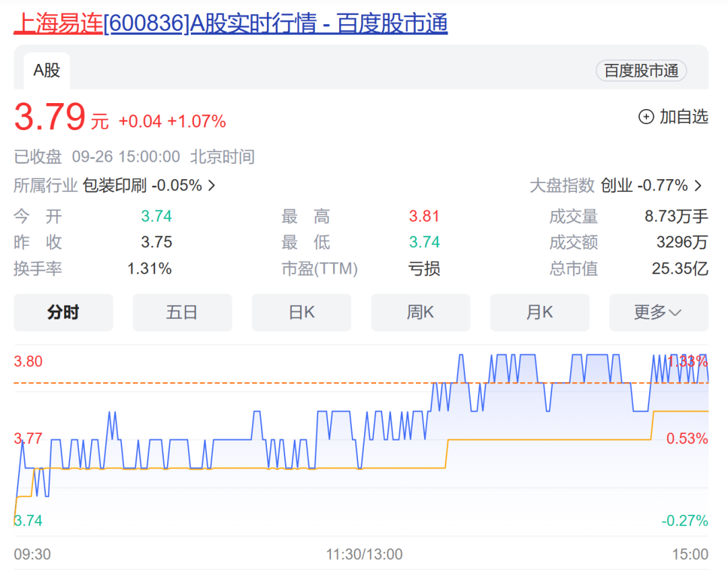
Task: Click the 3.80 chart axis label
Action: coord(28,362)
